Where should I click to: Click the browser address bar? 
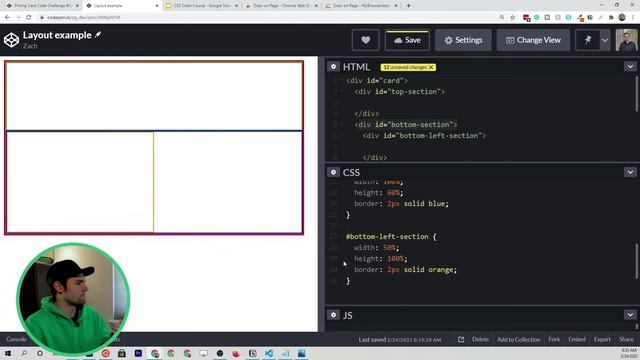[x=265, y=18]
